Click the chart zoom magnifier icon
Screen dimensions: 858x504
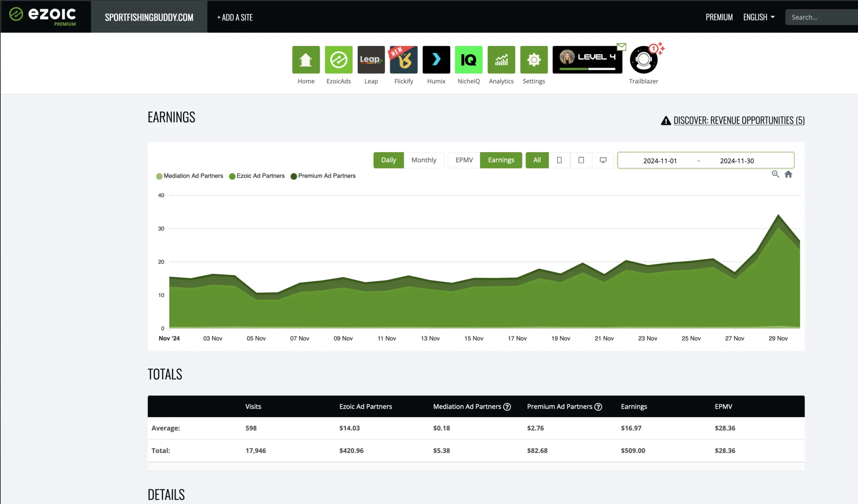[x=775, y=174]
